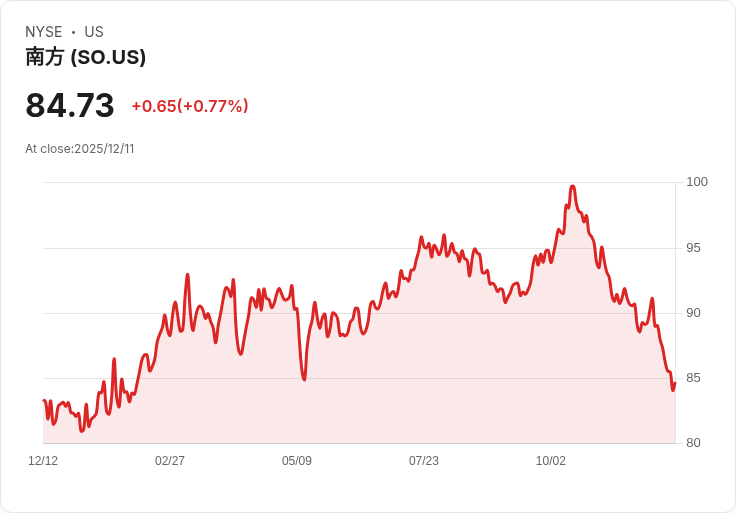
Task: Select the 02/27 date axis label
Action: click(x=170, y=461)
